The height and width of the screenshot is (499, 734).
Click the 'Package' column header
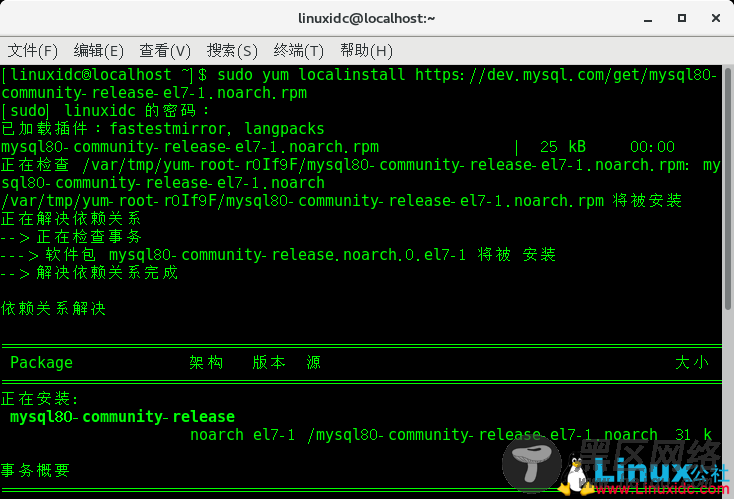(x=41, y=363)
